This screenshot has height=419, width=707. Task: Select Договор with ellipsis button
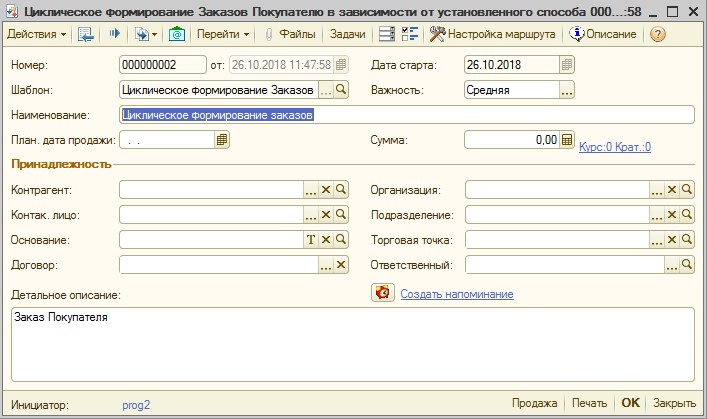(x=326, y=265)
